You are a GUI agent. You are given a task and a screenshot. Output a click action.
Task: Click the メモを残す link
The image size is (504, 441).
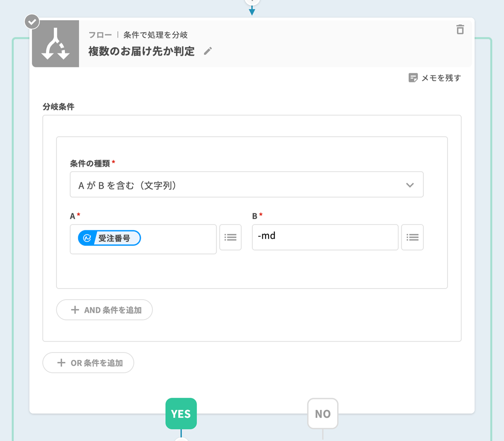point(441,78)
